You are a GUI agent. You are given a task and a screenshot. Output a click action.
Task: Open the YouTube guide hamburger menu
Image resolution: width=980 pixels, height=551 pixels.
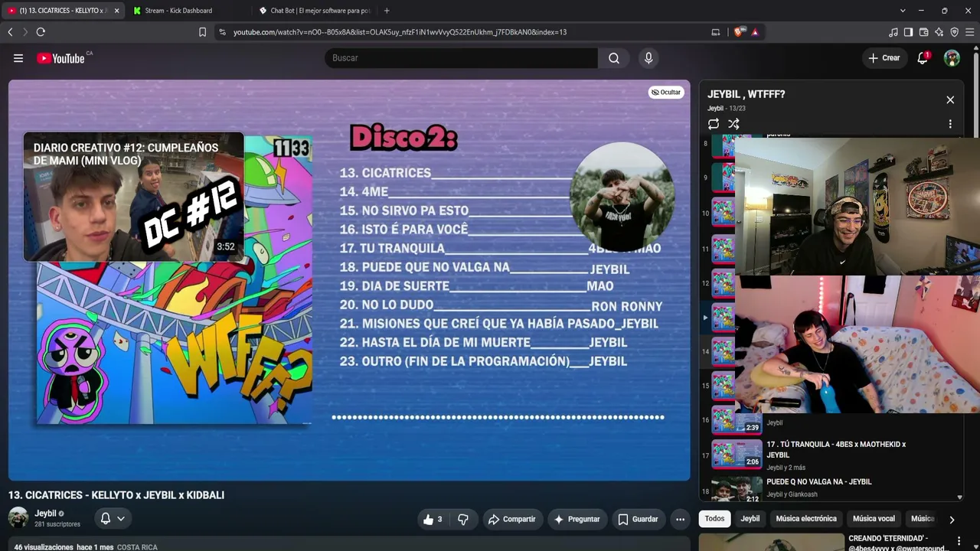point(18,58)
